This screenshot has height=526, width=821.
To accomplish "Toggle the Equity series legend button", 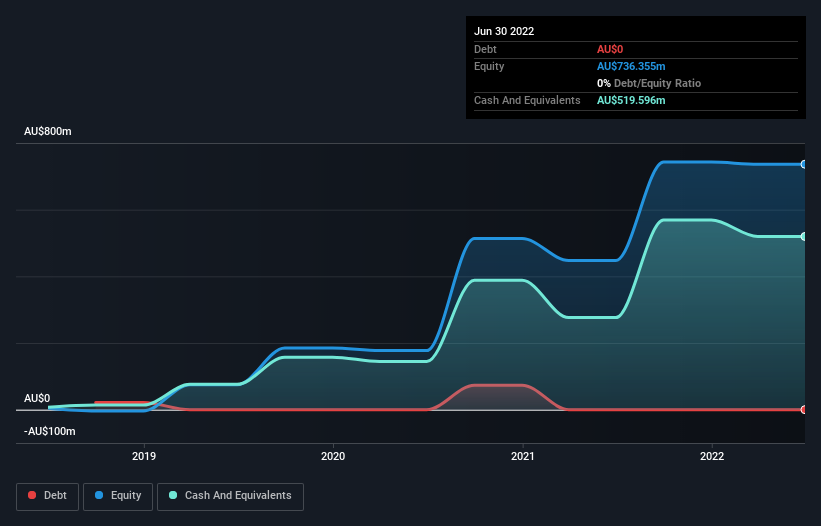I will (118, 496).
